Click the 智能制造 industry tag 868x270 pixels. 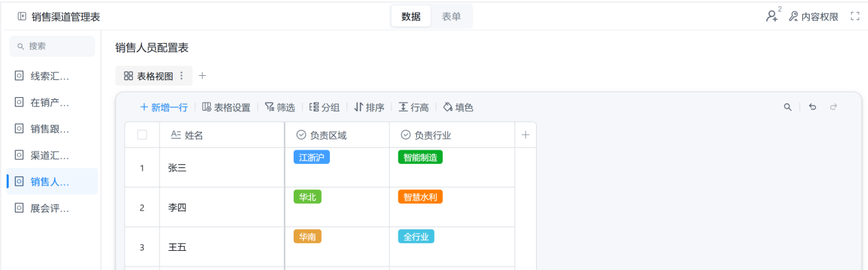[x=420, y=157]
